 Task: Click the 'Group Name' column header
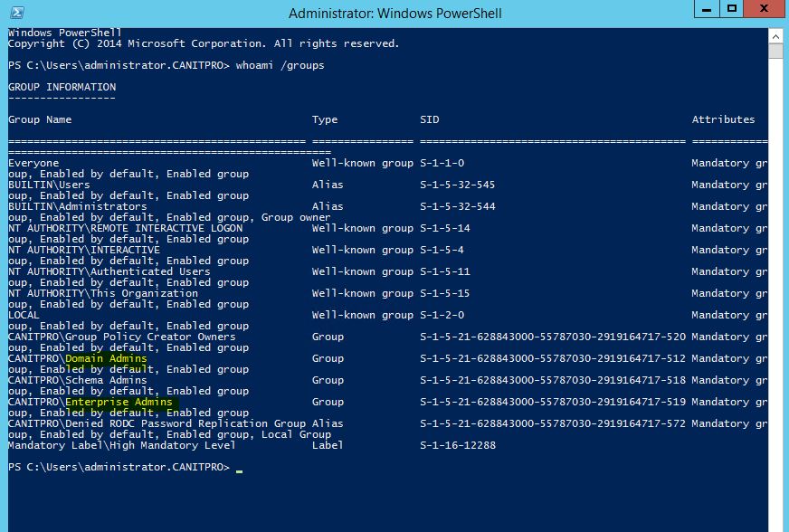tap(40, 119)
